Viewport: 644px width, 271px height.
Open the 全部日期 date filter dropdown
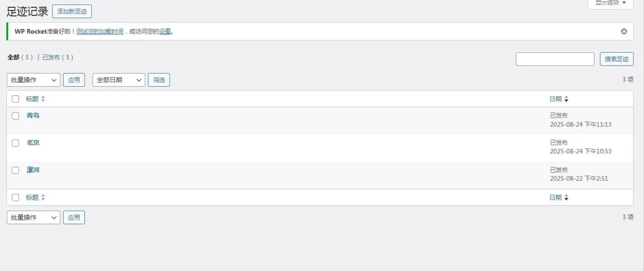119,80
